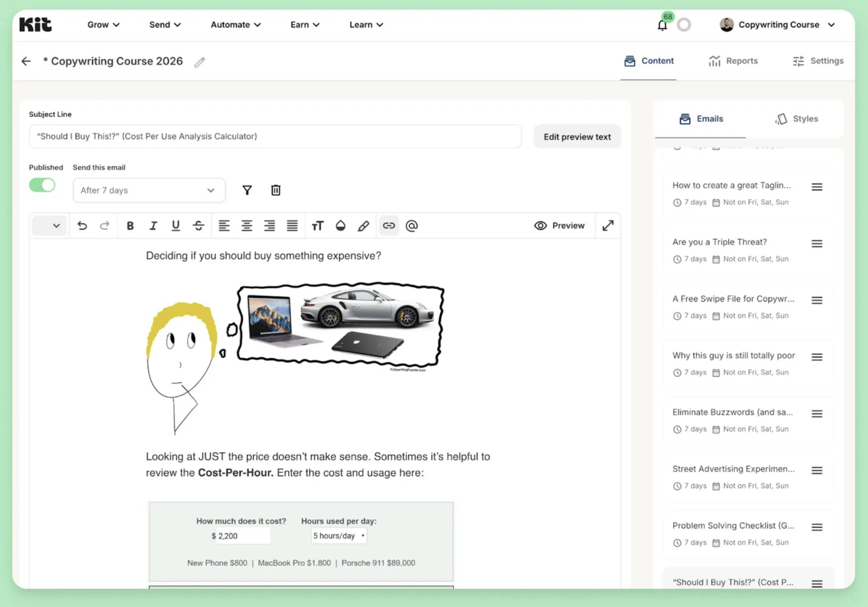Viewport: 868px width, 607px height.
Task: Open the After 7 days dropdown
Action: coord(149,191)
